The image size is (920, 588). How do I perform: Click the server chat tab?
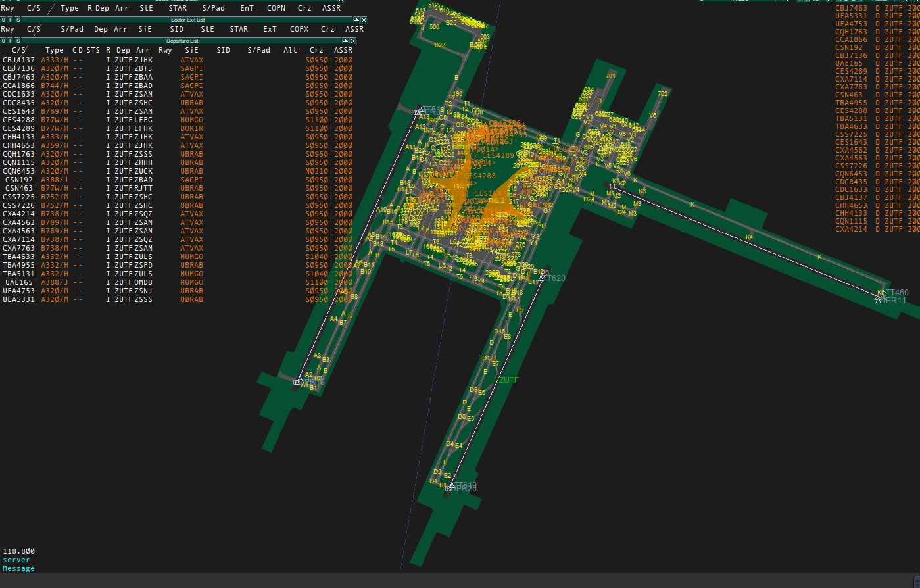16,560
